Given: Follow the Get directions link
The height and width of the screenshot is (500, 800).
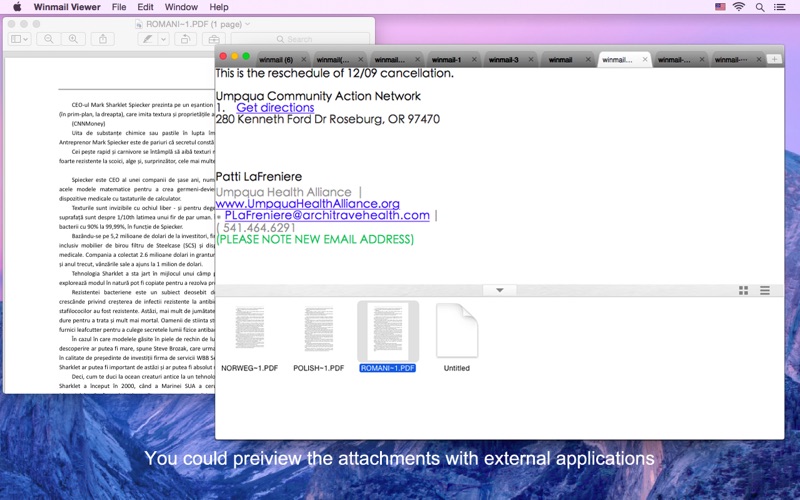Looking at the screenshot, I should point(275,108).
